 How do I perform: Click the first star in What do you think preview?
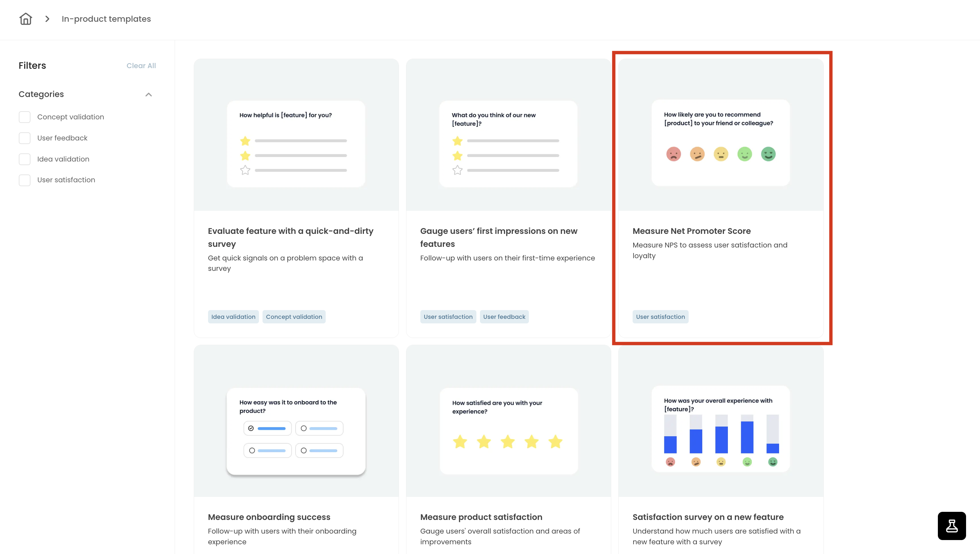(457, 141)
